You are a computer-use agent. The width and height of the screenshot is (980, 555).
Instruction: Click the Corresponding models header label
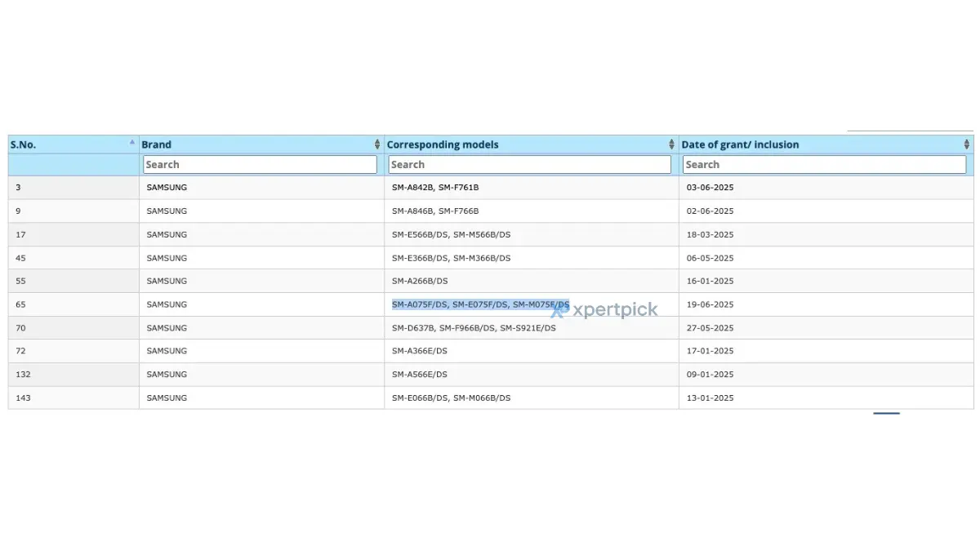tap(443, 144)
